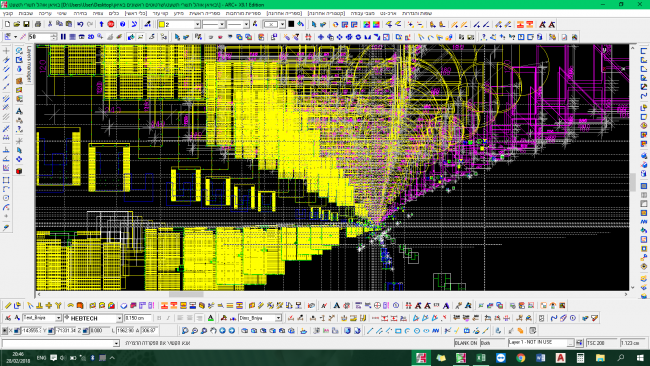The image size is (650, 366).
Task: Open the leftmost Hebrew menu (קובץ)
Action: pyautogui.click(x=8, y=13)
